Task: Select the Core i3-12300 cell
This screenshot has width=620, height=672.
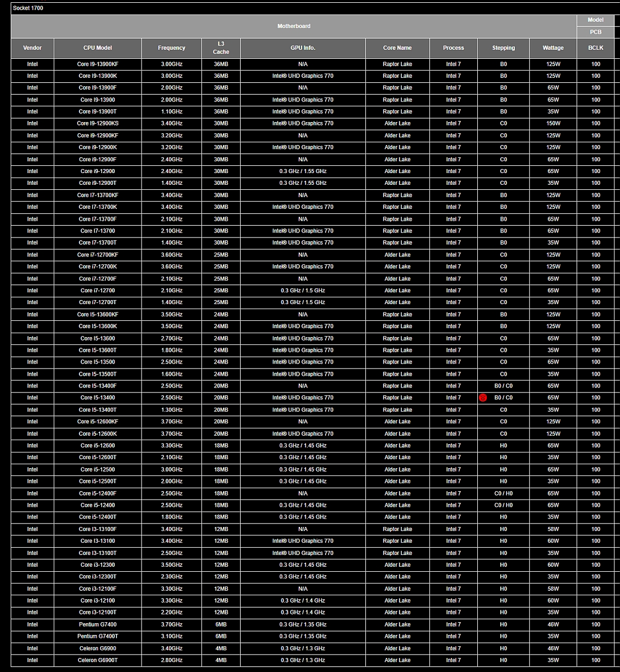Action: click(x=98, y=565)
